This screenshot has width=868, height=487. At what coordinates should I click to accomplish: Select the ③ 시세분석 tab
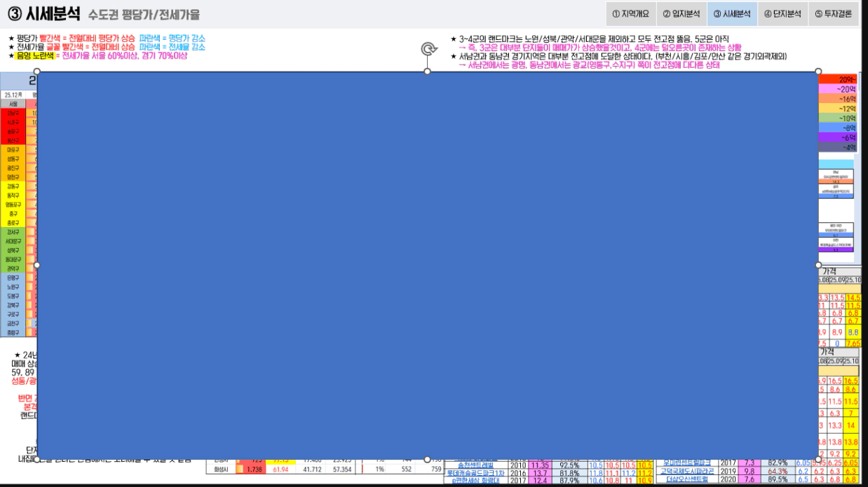click(732, 13)
